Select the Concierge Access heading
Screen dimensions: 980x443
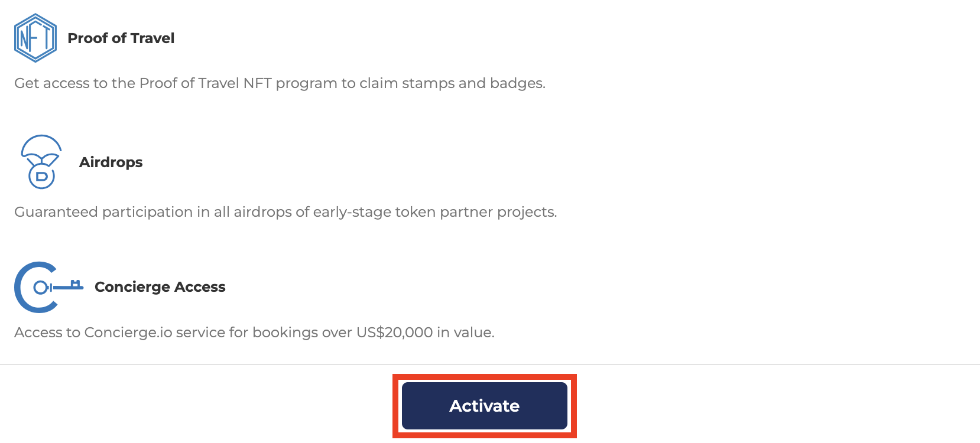tap(160, 287)
